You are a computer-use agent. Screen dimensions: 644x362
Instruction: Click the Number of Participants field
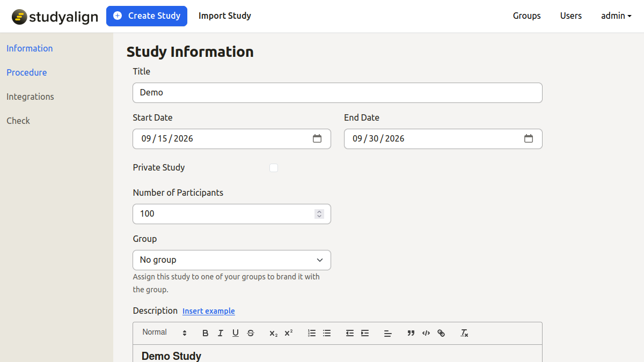232,214
